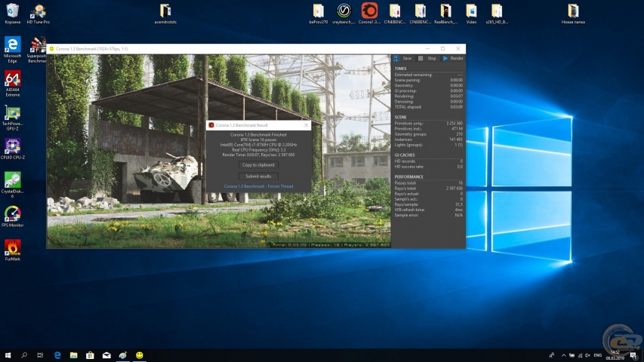Click TOTAL elapsed row in TIMES
The height and width of the screenshot is (362, 644).
428,106
